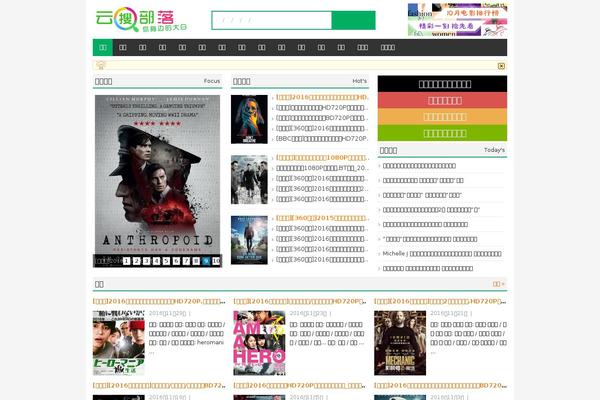The width and height of the screenshot is (600, 400).
Task: Open the Today's news item starting with Michelle J
Action: tap(442, 254)
